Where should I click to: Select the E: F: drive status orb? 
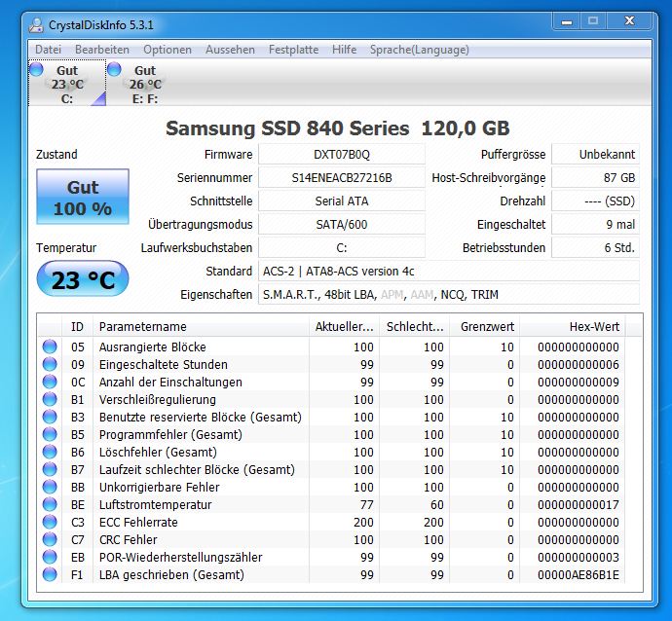coord(114,69)
